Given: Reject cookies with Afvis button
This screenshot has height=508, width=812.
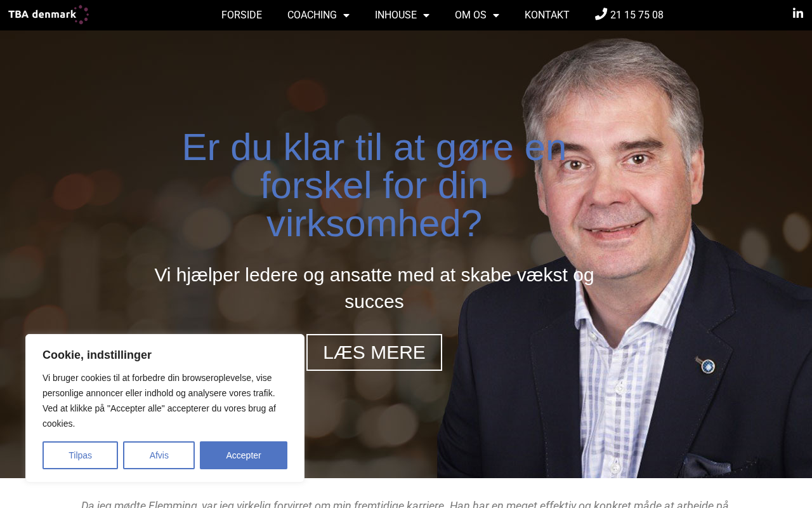Looking at the screenshot, I should (159, 455).
